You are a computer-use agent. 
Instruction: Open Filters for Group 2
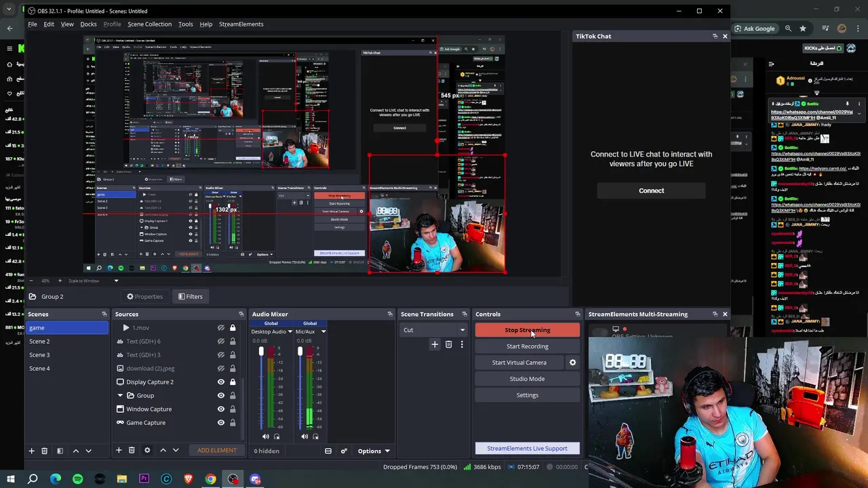190,296
